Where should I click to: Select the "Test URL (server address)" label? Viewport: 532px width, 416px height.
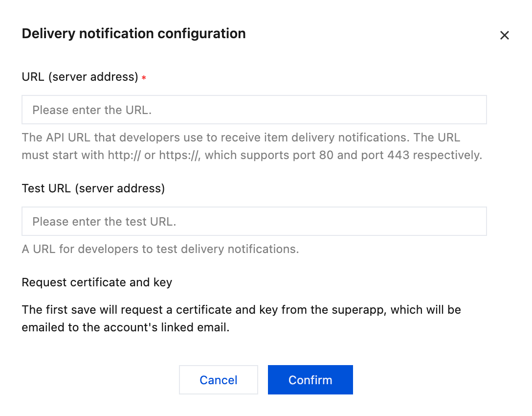tap(93, 188)
